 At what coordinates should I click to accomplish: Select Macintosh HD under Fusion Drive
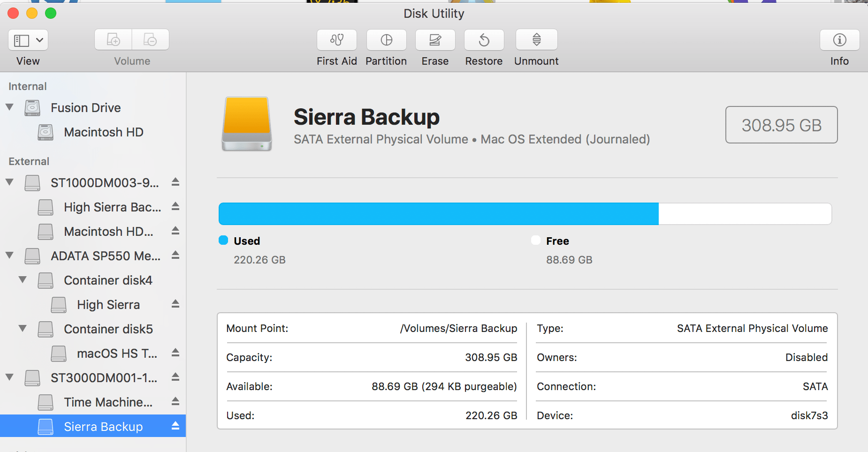103,132
